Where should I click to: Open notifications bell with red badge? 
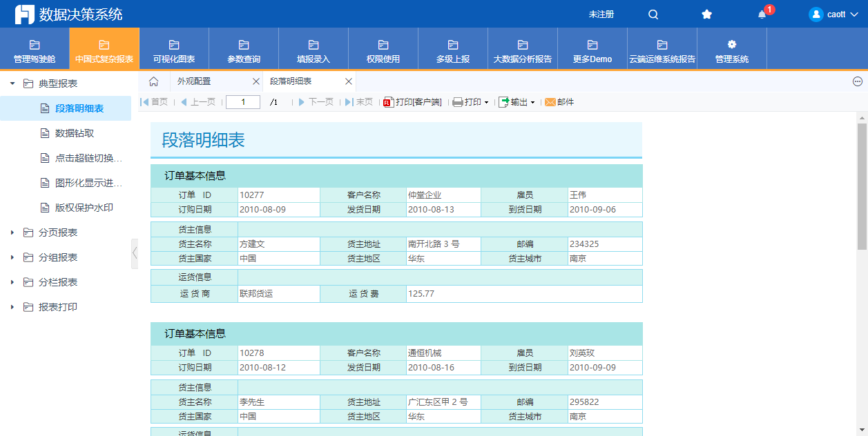point(762,14)
